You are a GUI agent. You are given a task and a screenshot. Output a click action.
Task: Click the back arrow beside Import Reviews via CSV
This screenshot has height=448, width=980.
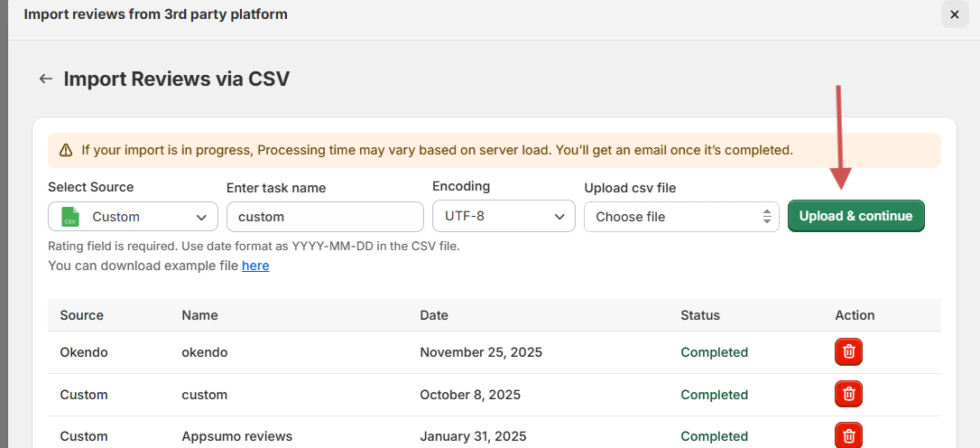46,79
